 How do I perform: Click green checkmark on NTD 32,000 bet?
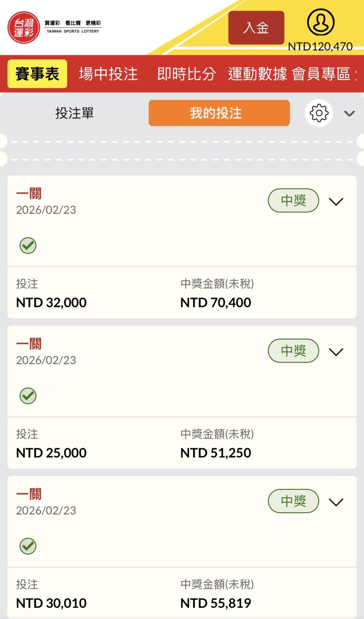pyautogui.click(x=28, y=245)
